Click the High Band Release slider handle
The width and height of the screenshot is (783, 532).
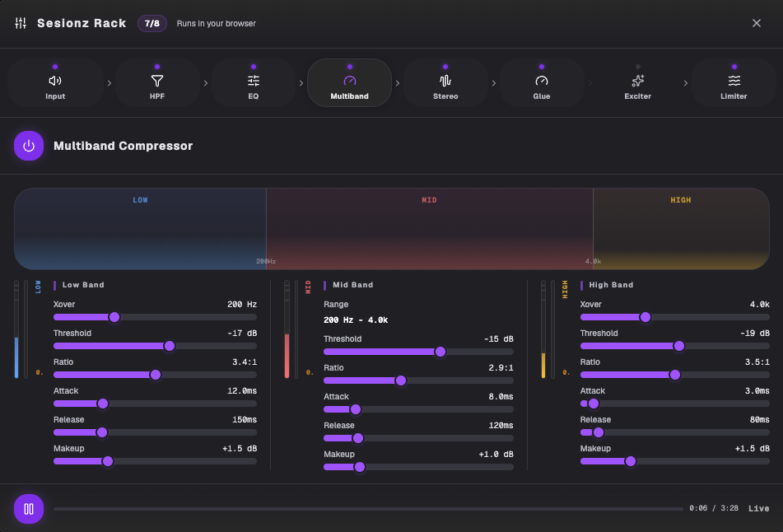click(599, 432)
